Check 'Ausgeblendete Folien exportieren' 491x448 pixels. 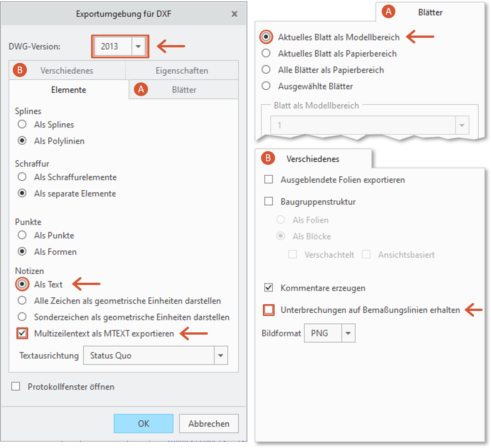pyautogui.click(x=269, y=180)
